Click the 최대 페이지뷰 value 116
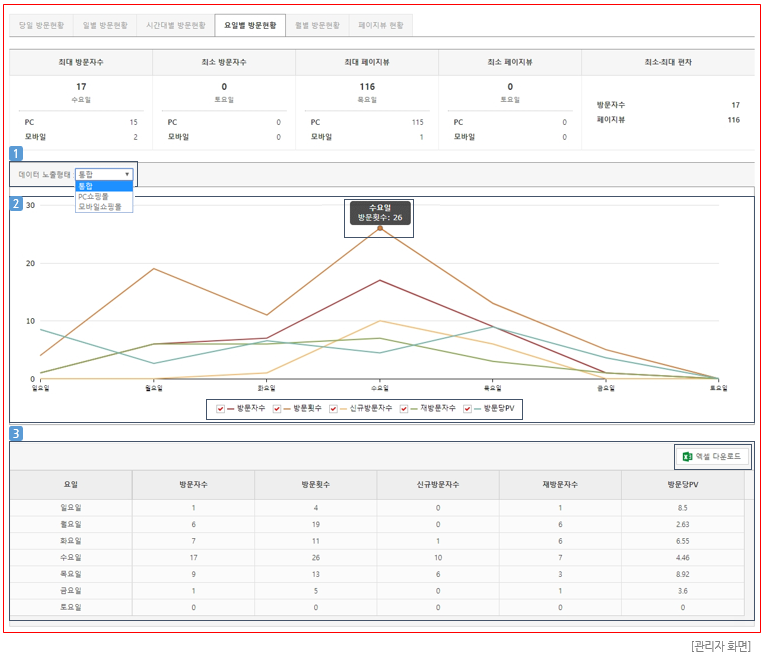 tap(367, 87)
